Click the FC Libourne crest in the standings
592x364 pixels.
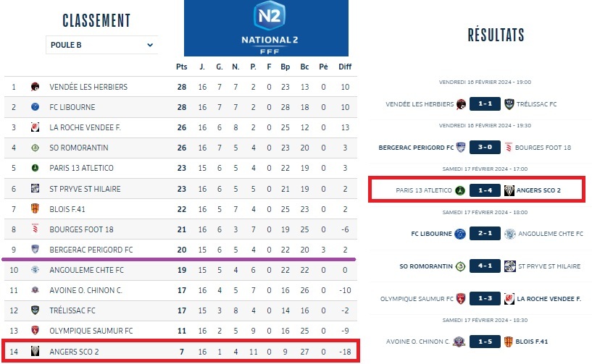click(x=35, y=107)
